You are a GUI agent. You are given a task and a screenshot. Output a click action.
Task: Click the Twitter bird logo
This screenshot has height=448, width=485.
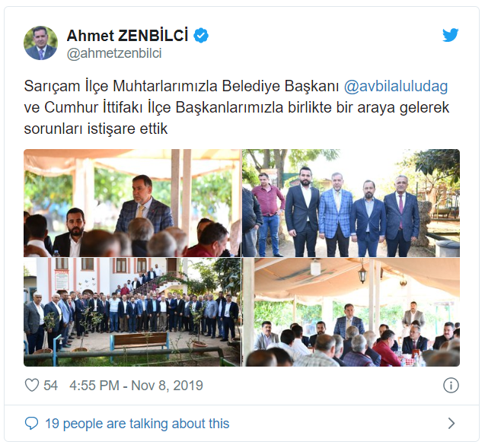point(450,35)
